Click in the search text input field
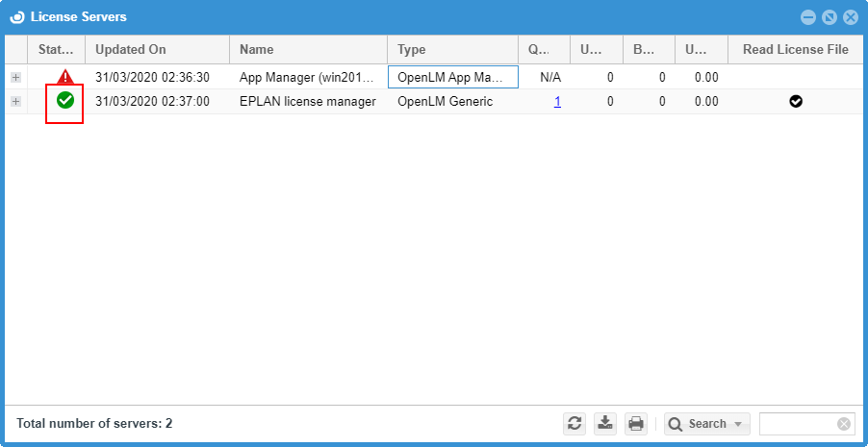Image resolution: width=868 pixels, height=447 pixels. [797, 424]
